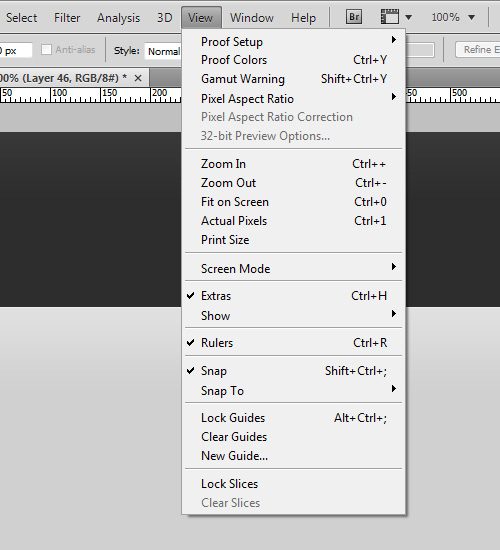Open the Style Normal dropdown
This screenshot has width=500, height=550.
pos(163,51)
